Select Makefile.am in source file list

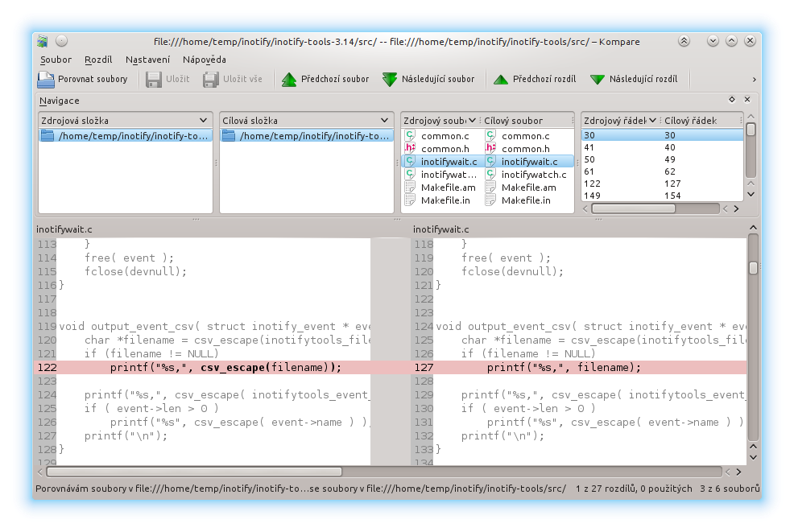448,188
